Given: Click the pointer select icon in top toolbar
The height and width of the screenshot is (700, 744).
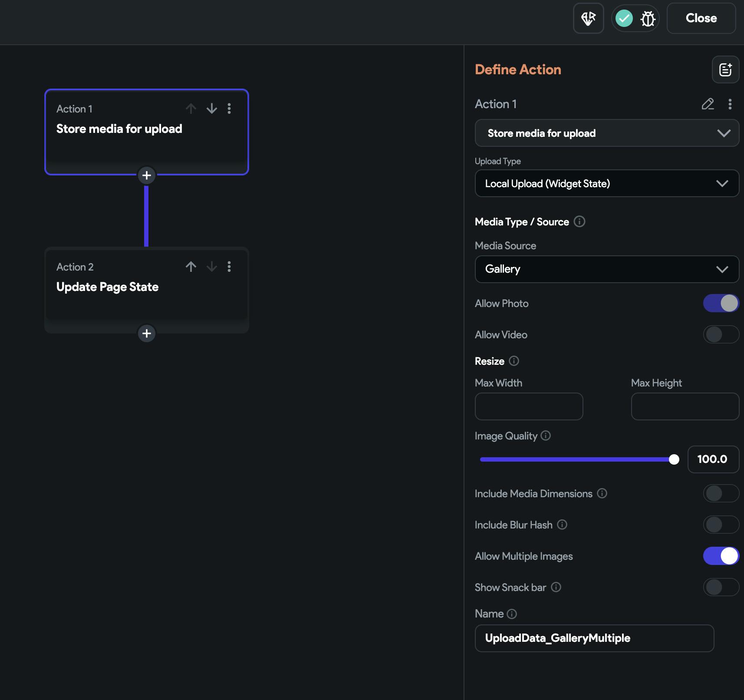Looking at the screenshot, I should coord(588,19).
